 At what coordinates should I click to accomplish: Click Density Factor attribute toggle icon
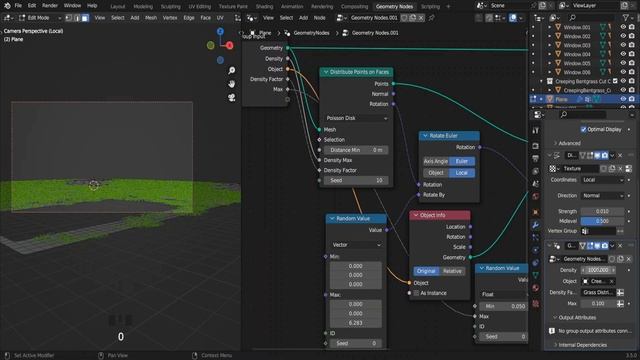pyautogui.click(x=620, y=293)
